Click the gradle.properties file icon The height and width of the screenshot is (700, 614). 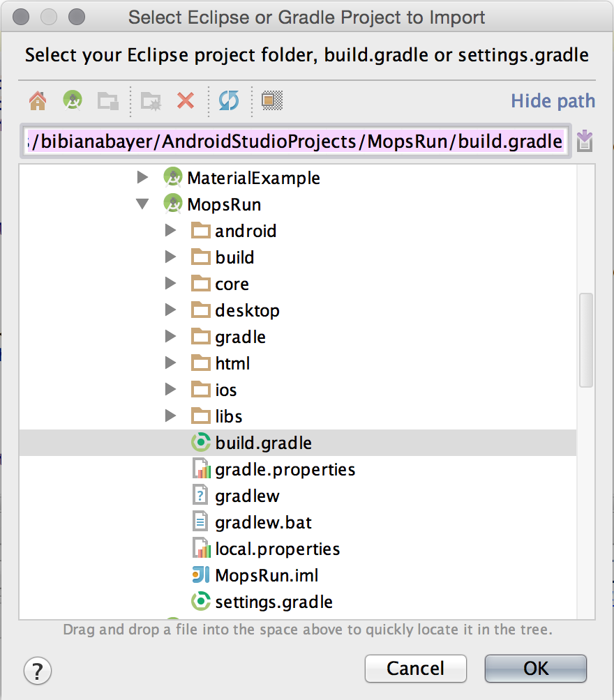tap(201, 469)
